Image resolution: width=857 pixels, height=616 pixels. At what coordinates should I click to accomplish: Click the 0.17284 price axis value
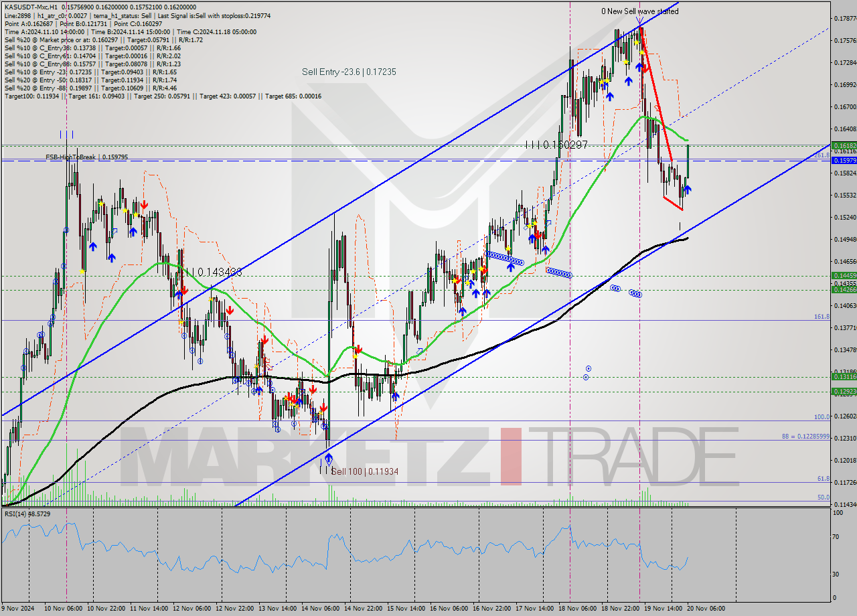pos(845,63)
